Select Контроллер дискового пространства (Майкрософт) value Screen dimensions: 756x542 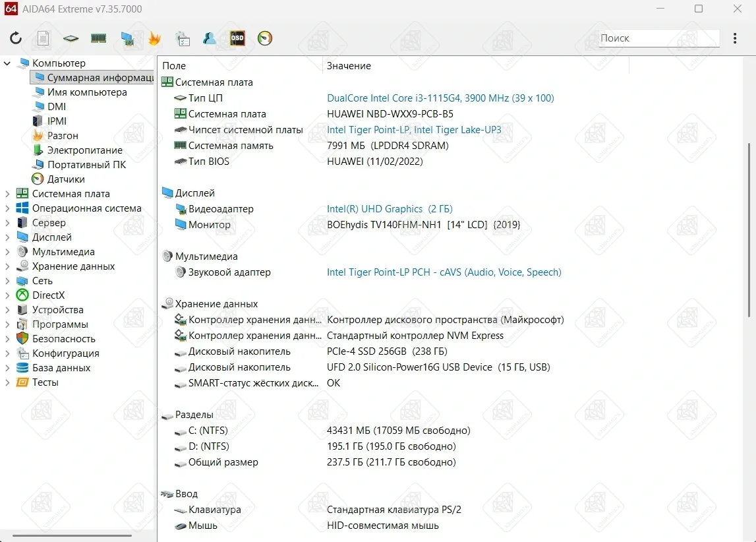tap(446, 320)
